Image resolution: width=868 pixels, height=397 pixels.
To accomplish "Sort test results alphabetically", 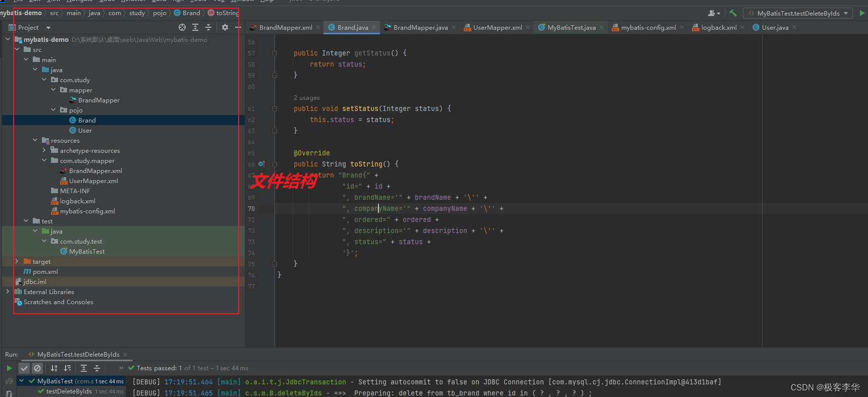I will click(54, 368).
